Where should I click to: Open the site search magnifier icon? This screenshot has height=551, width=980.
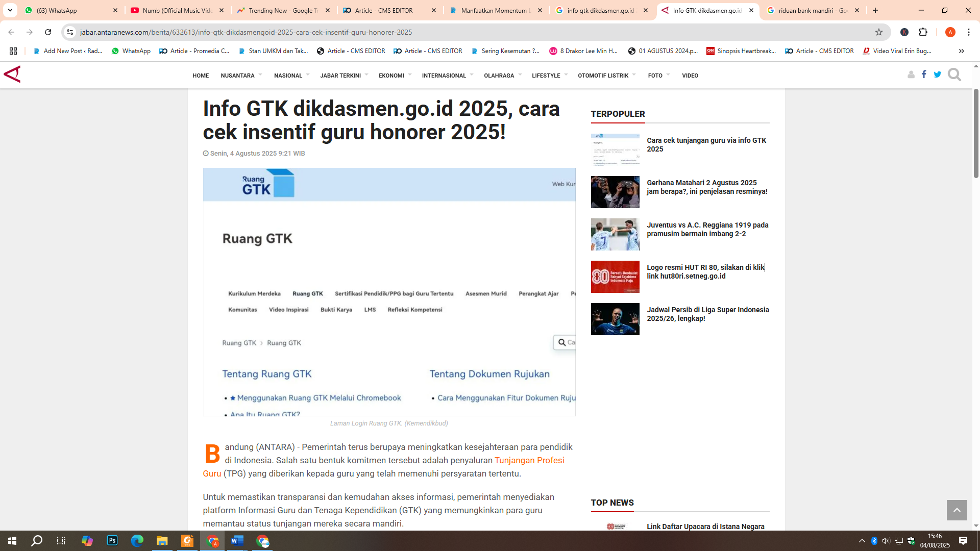(954, 75)
